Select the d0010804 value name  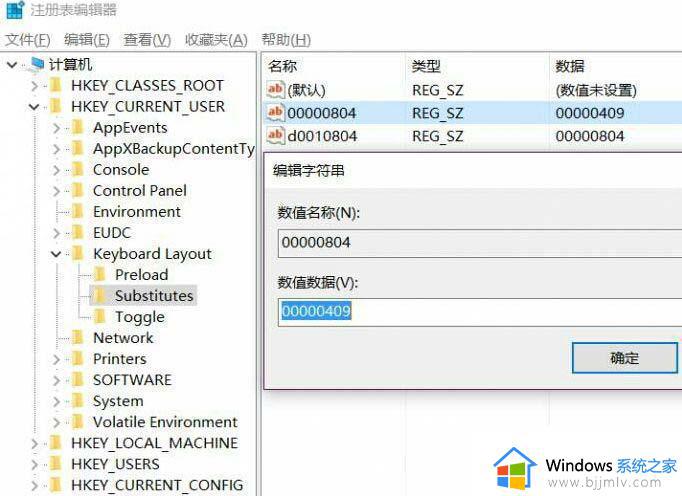point(322,136)
